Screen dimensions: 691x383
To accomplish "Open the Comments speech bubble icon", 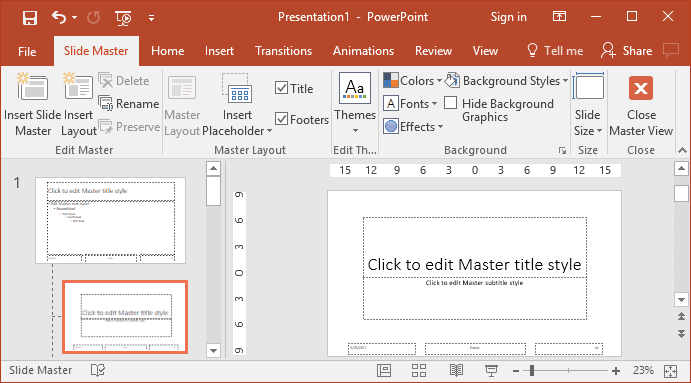I will point(671,50).
